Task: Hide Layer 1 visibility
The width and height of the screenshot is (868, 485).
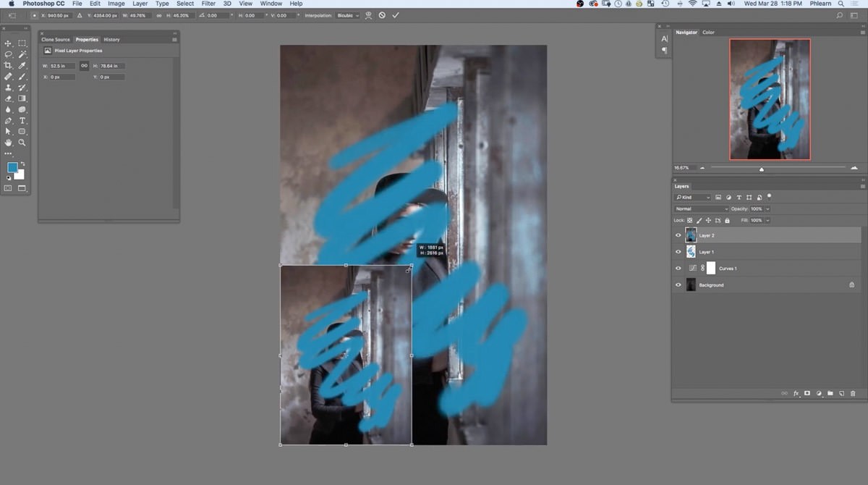Action: pos(678,252)
